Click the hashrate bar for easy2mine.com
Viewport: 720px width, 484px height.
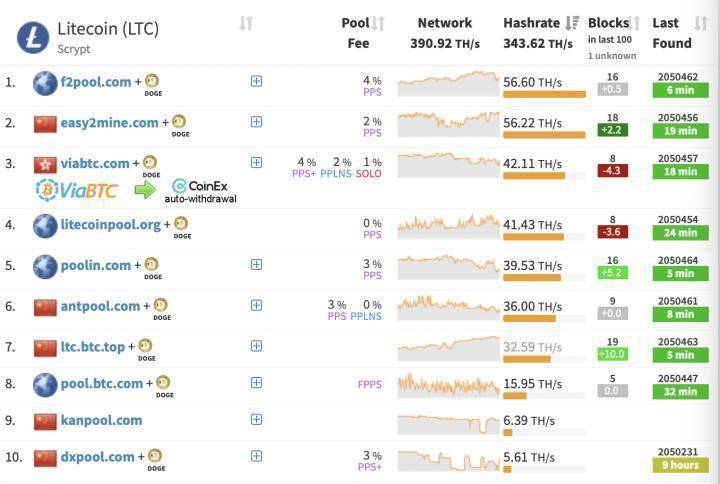(x=544, y=135)
